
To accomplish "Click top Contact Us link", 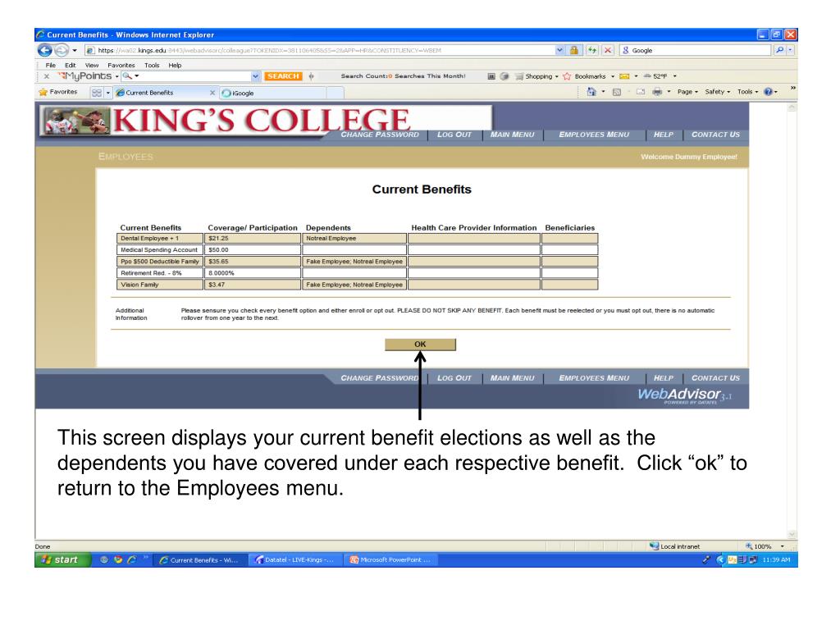I will 715,135.
